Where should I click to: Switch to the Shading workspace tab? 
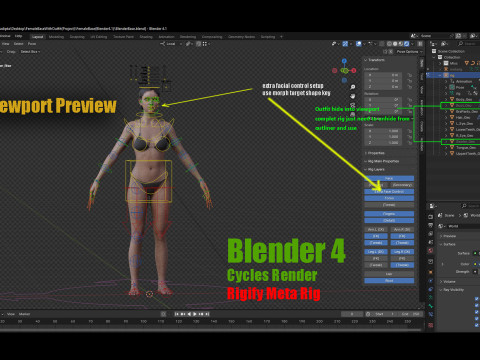(146, 37)
